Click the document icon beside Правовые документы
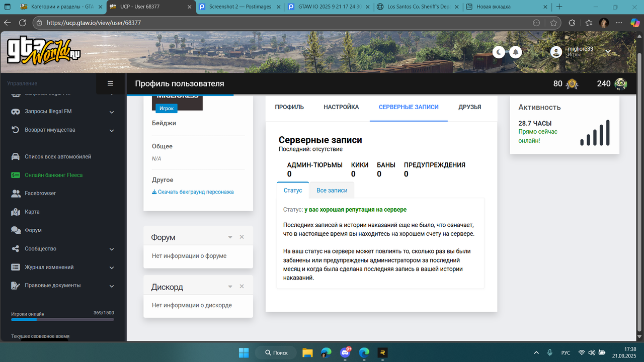The width and height of the screenshot is (644, 362). coord(16,286)
